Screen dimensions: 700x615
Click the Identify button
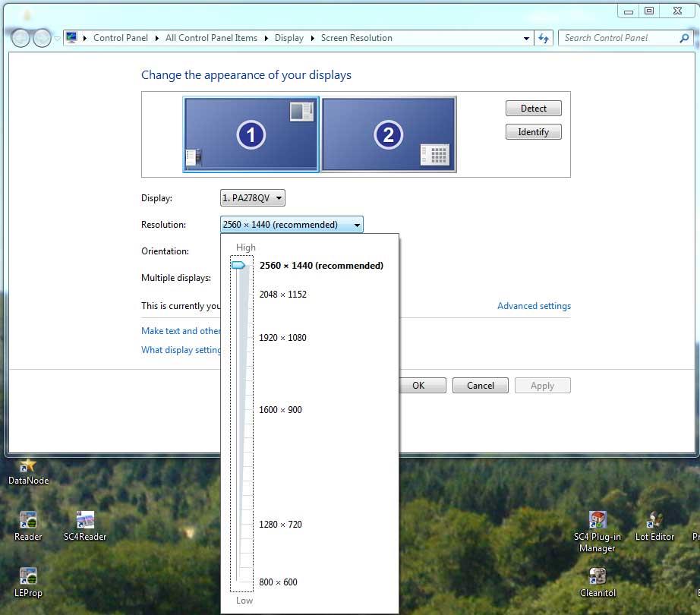tap(534, 132)
